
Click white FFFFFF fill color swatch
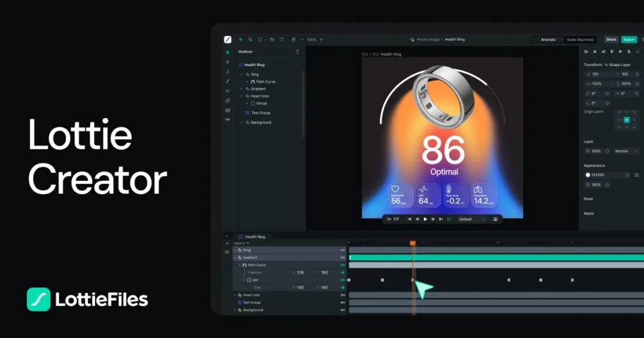[x=588, y=175]
